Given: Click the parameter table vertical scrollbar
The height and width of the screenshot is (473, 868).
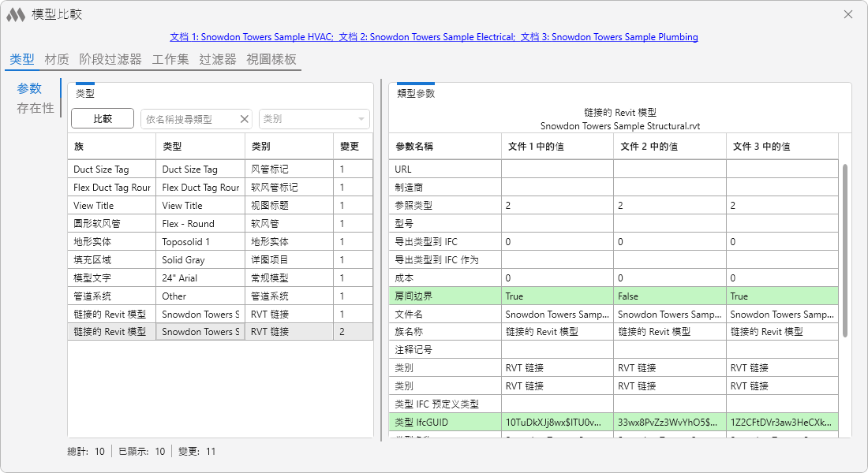Looking at the screenshot, I should [845, 251].
